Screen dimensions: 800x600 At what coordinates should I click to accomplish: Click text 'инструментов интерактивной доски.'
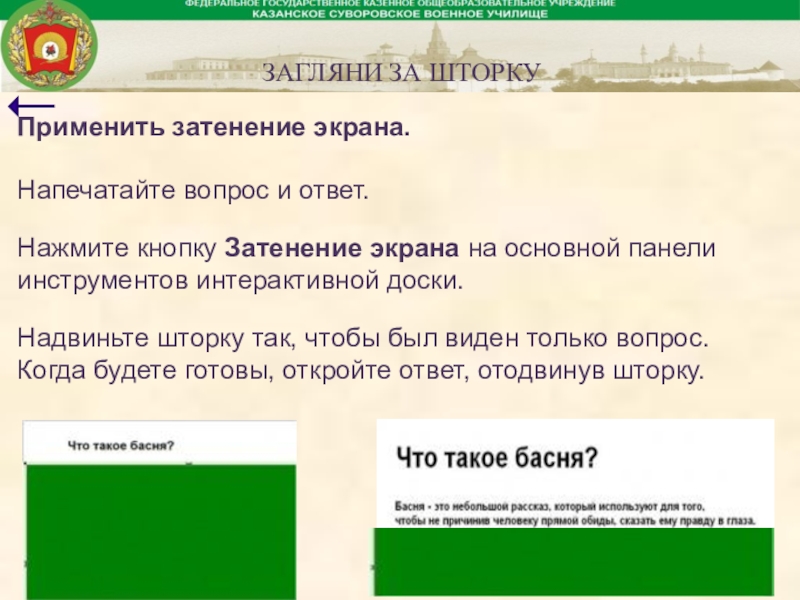click(x=240, y=280)
